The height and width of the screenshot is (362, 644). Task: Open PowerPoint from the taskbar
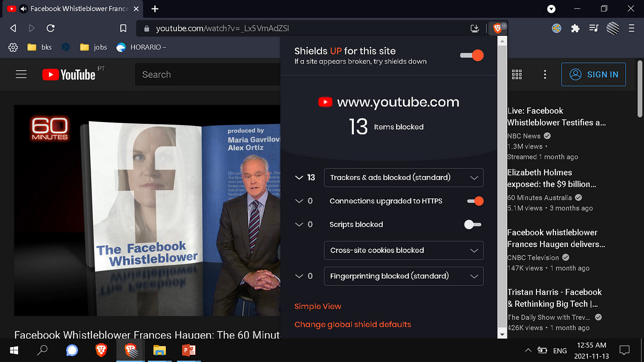click(189, 351)
